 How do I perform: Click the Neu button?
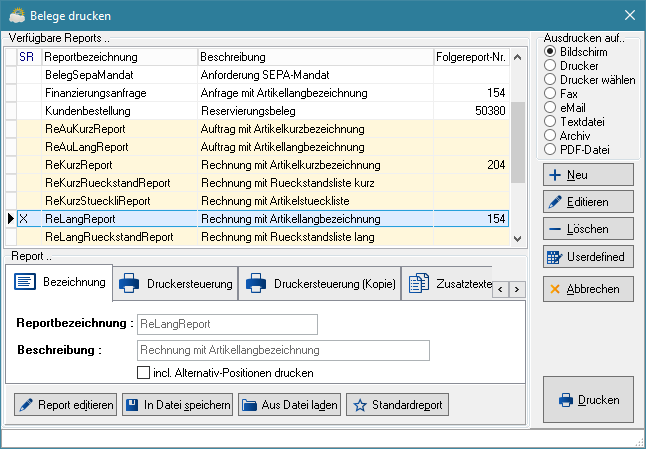coord(588,175)
